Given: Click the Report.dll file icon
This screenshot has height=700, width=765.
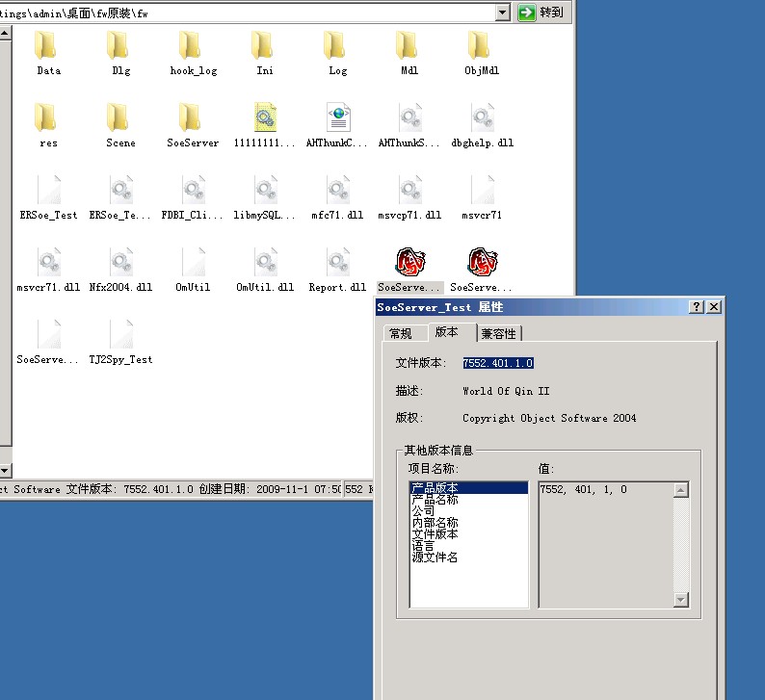Looking at the screenshot, I should tap(337, 263).
